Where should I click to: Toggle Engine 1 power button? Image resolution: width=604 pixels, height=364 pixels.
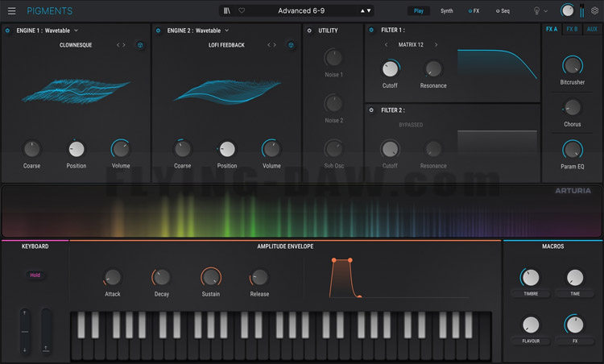coord(7,31)
